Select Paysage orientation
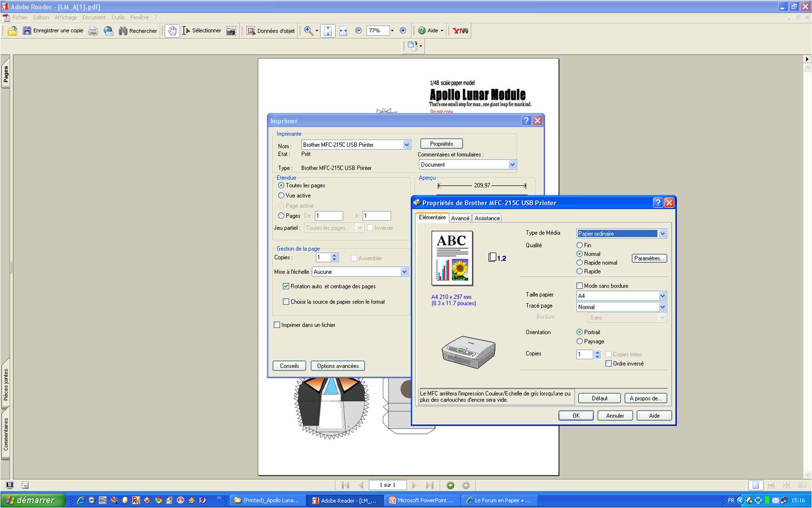Screen dimensions: 812x508 [x=579, y=341]
